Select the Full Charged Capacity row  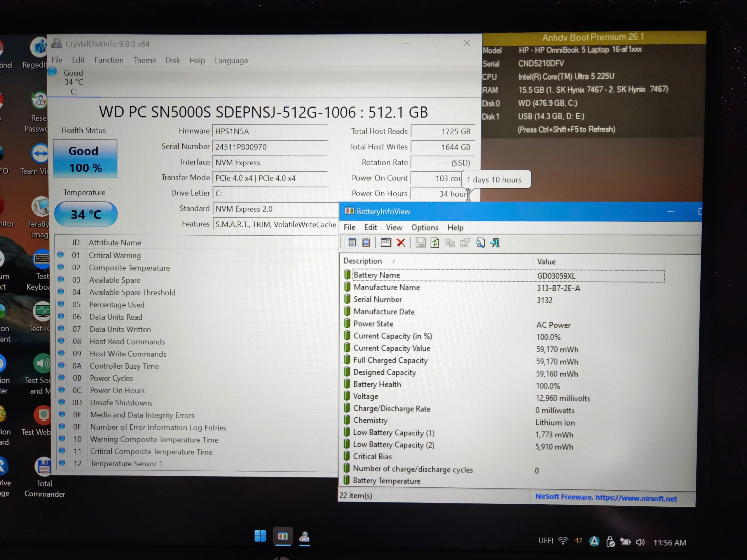pos(504,361)
